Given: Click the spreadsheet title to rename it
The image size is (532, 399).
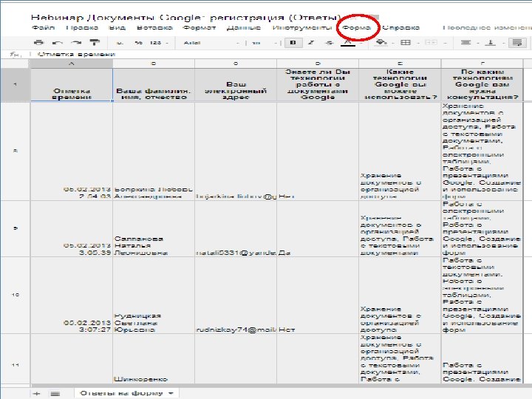Looking at the screenshot, I should point(186,17).
